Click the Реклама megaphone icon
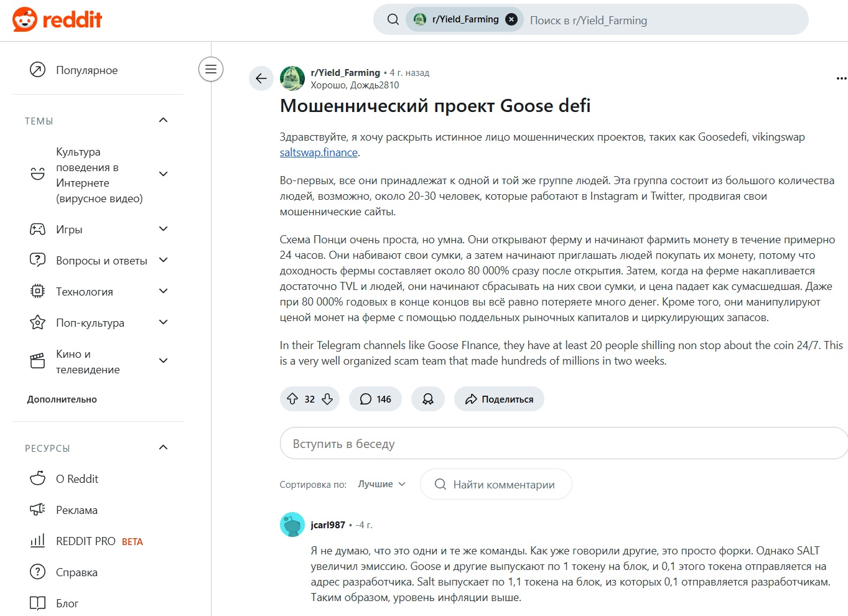The image size is (848, 616). pyautogui.click(x=38, y=510)
